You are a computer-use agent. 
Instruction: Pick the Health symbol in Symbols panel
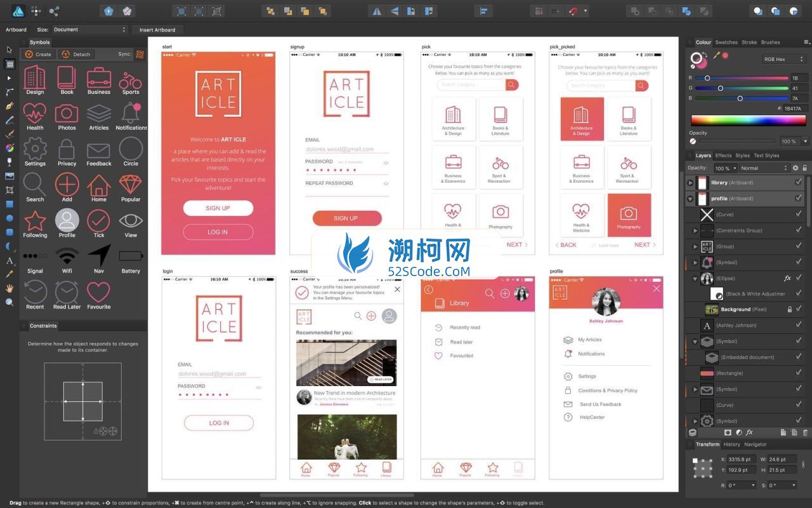pyautogui.click(x=35, y=117)
